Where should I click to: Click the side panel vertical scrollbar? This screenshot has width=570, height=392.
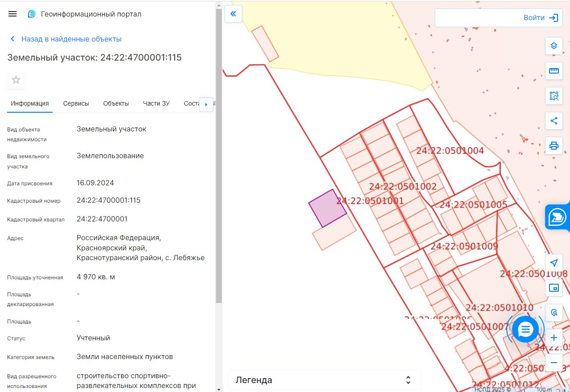[219, 156]
